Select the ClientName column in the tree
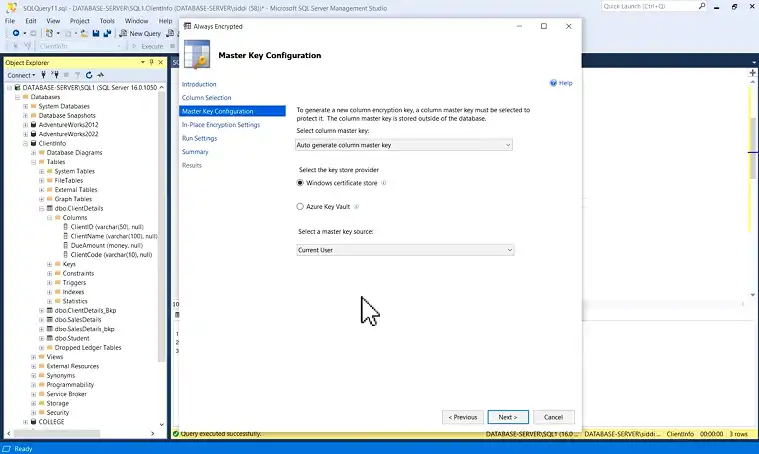The width and height of the screenshot is (759, 454). tap(114, 236)
